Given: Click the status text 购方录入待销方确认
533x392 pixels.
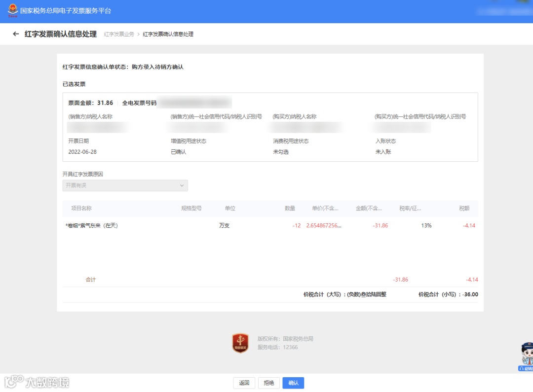Looking at the screenshot, I should click(157, 67).
